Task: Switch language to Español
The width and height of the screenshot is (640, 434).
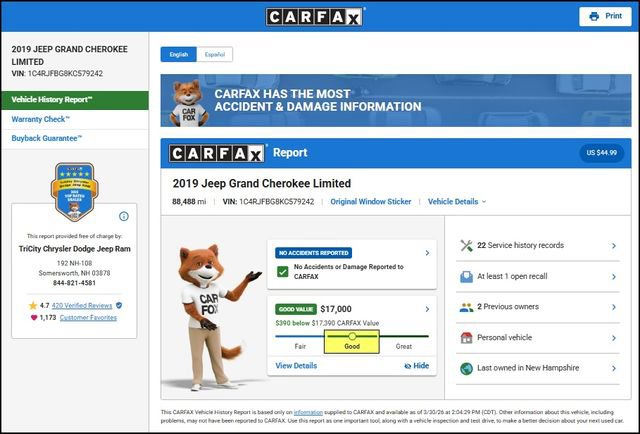Action: pyautogui.click(x=215, y=54)
